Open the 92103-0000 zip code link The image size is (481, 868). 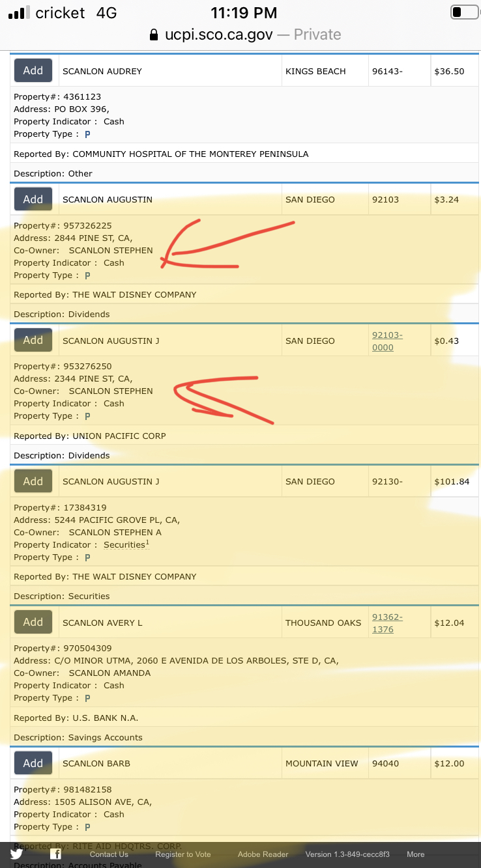point(387,341)
